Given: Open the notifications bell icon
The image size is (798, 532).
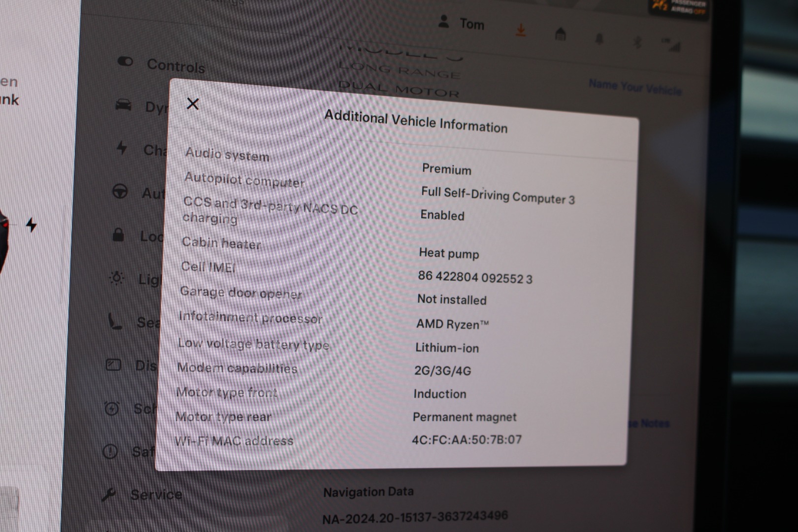Looking at the screenshot, I should (x=599, y=39).
